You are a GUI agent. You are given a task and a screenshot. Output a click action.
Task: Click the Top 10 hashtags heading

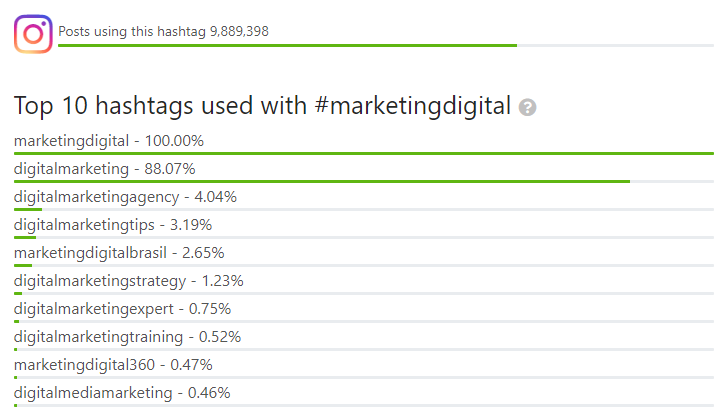[x=262, y=105]
